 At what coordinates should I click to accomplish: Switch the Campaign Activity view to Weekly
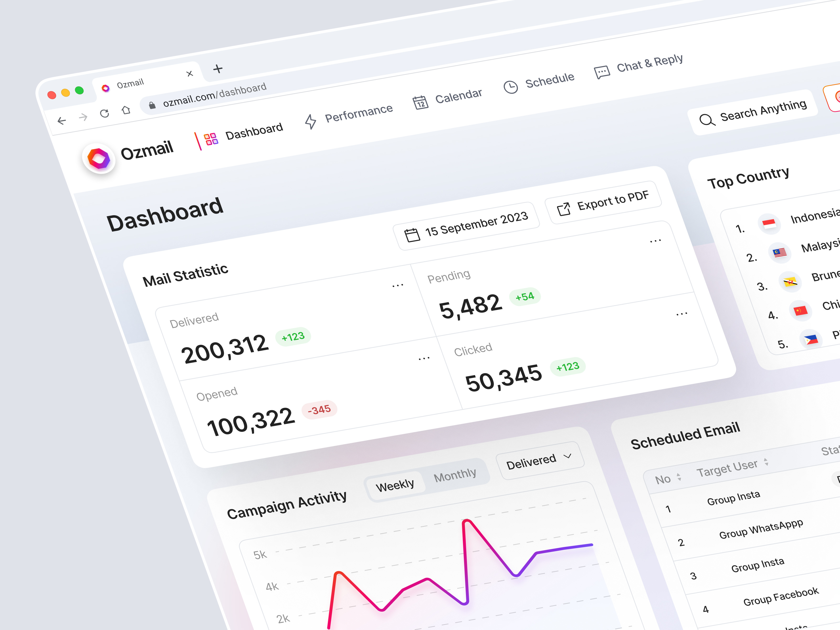coord(395,484)
